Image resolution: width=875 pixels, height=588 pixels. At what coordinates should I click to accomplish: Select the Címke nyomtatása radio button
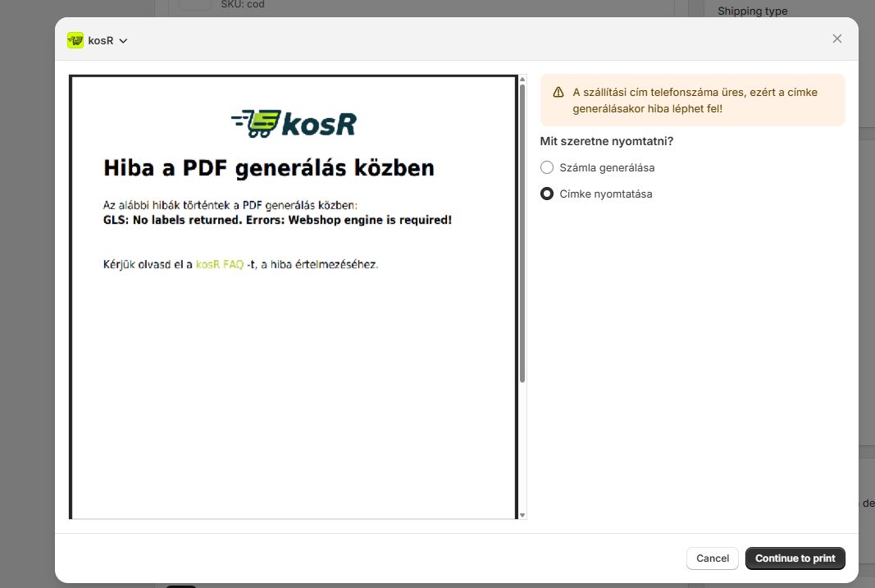click(x=547, y=194)
